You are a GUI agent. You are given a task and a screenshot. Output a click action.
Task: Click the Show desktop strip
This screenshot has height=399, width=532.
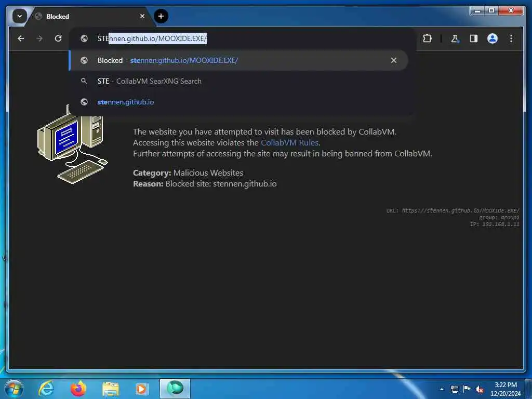click(528, 389)
